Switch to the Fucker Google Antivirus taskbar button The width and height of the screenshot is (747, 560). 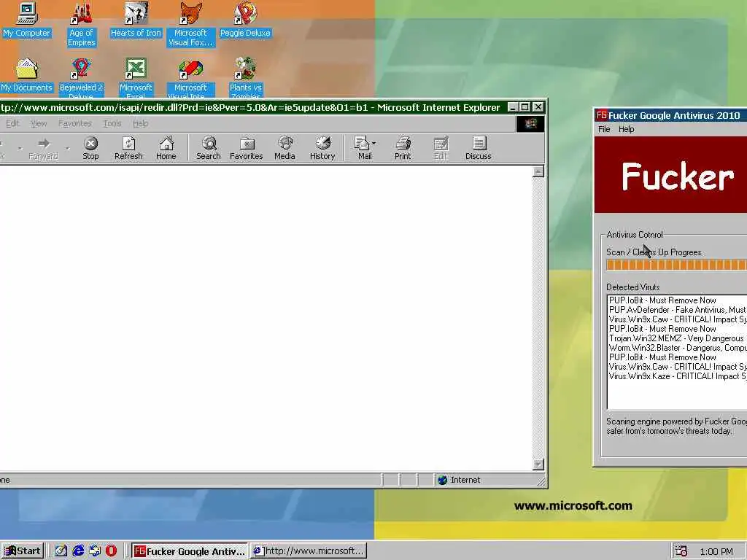click(x=190, y=551)
